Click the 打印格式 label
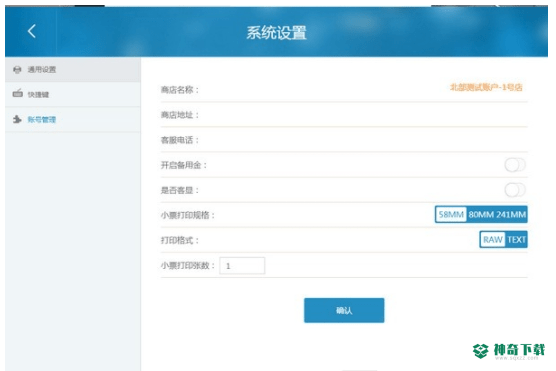The height and width of the screenshot is (371, 556). tap(180, 240)
